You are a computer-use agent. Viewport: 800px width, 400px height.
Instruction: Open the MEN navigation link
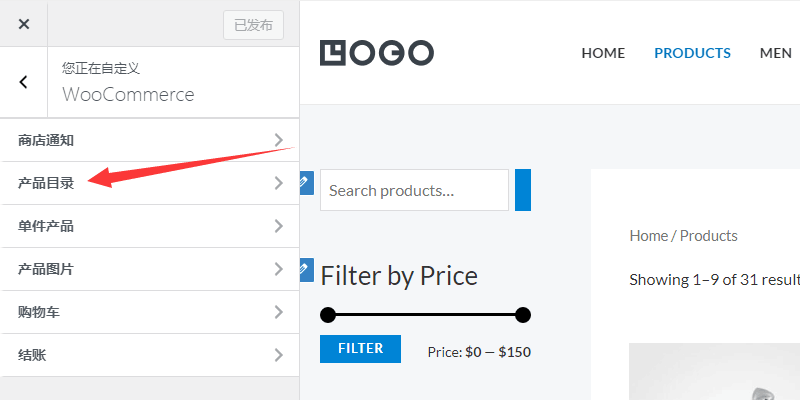point(776,53)
